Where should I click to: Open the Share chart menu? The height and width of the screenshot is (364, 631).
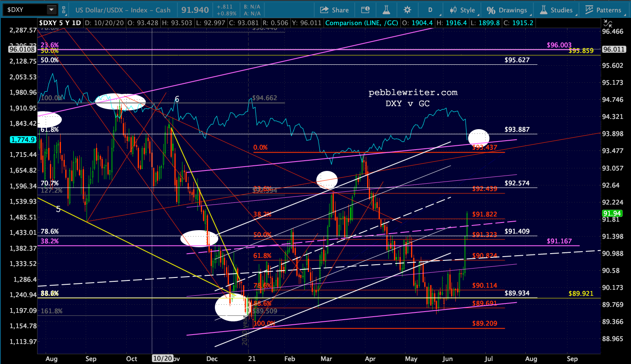pos(334,10)
